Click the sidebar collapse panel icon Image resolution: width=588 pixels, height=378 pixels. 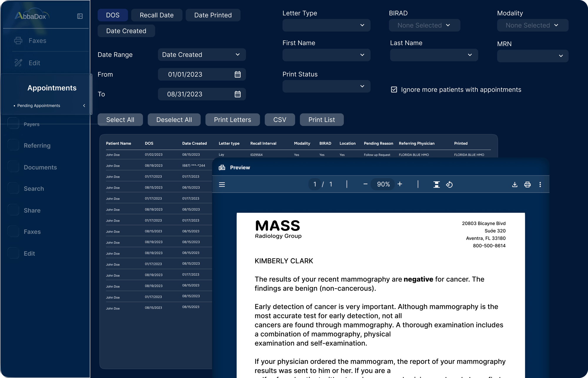coord(80,16)
